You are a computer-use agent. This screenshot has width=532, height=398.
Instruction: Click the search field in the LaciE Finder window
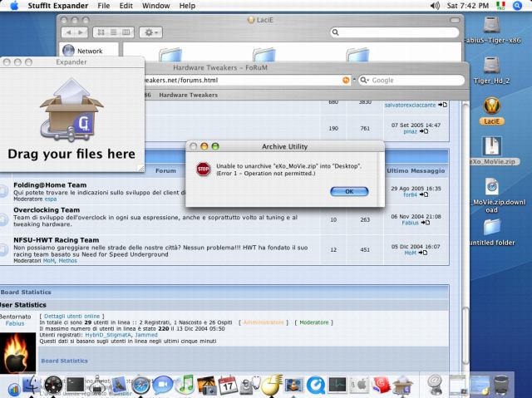[x=395, y=32]
